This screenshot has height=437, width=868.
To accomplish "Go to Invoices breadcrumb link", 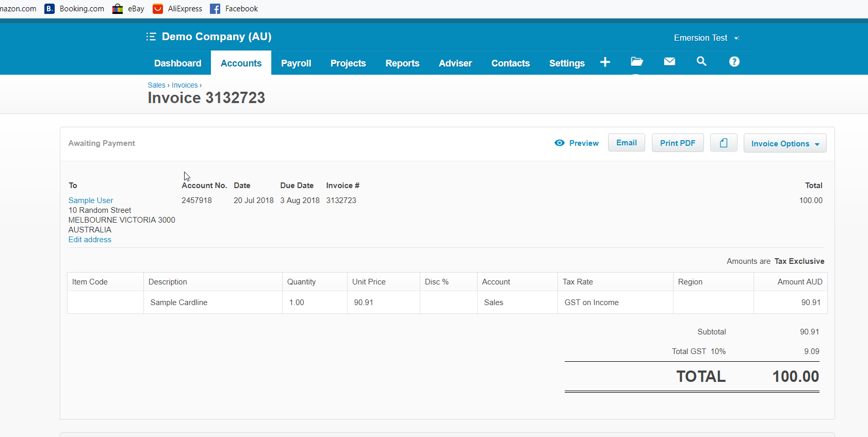I will click(185, 86).
